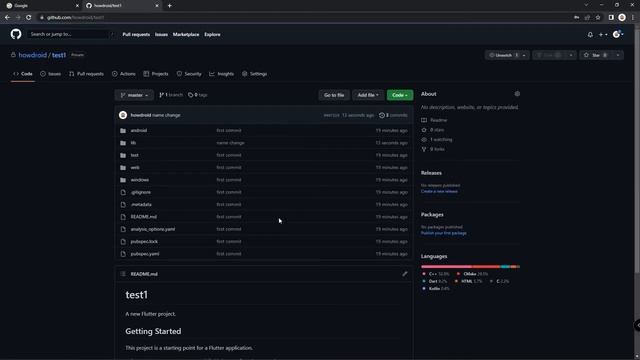This screenshot has width=640, height=360.
Task: Open the windows folder icon
Action: pyautogui.click(x=123, y=180)
